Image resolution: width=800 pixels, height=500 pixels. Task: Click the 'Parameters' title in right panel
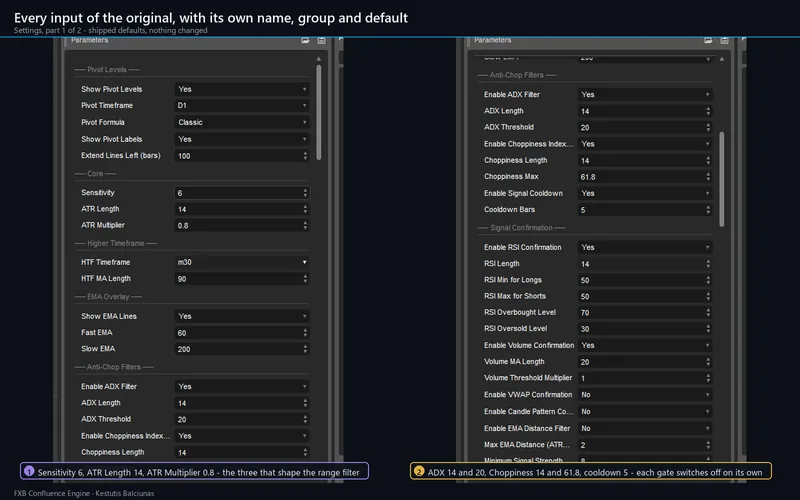(493, 40)
